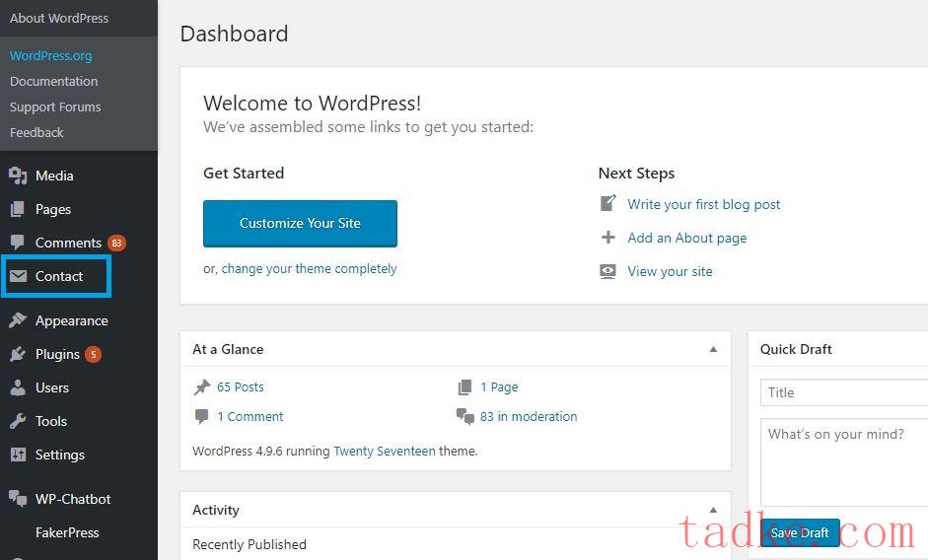Click the Contact envelope icon
This screenshot has height=560, width=928.
18,276
